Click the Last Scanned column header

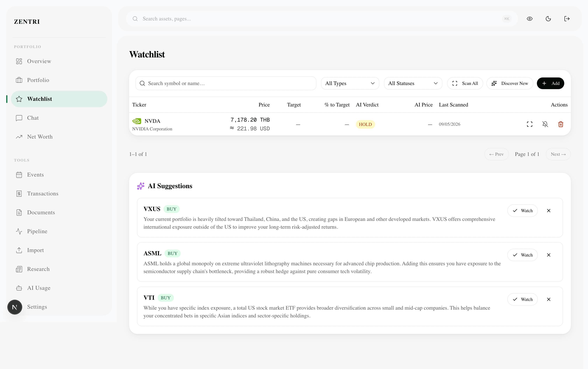point(453,105)
